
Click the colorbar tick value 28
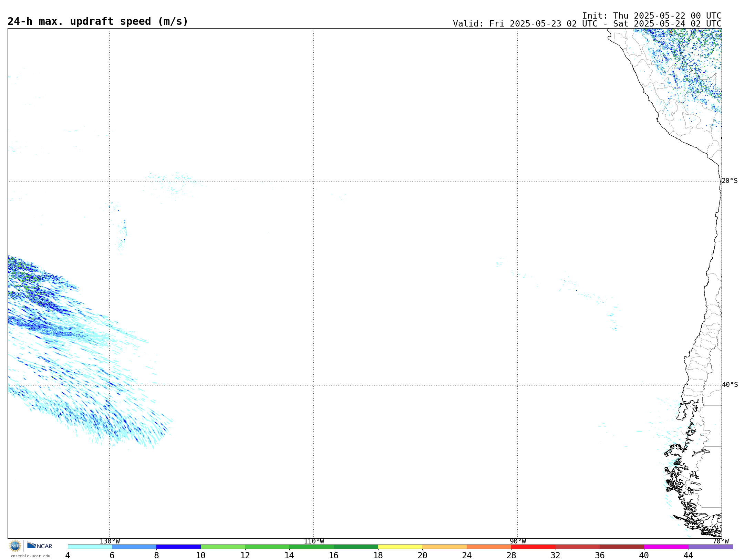pyautogui.click(x=511, y=556)
